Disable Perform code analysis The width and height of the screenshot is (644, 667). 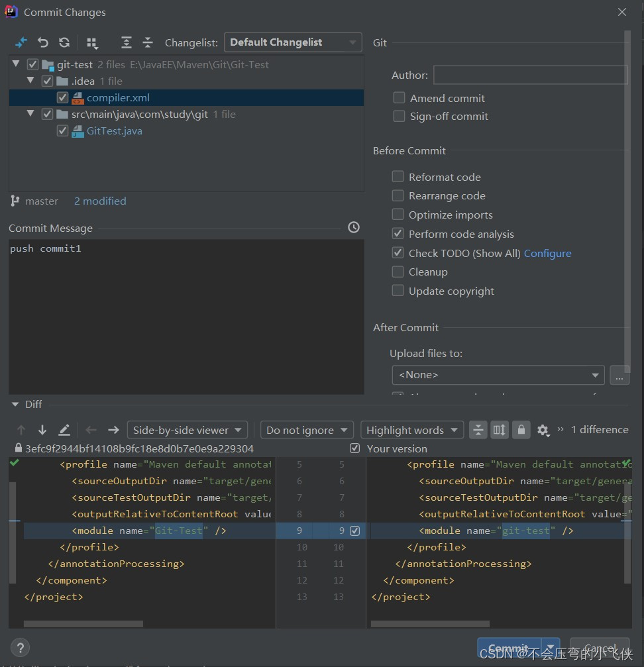point(398,234)
